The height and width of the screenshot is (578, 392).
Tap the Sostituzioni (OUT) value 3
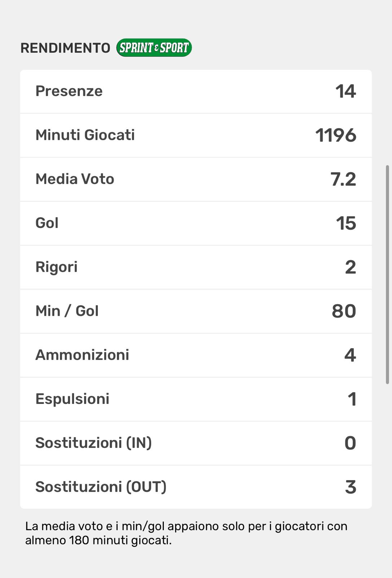click(x=350, y=487)
